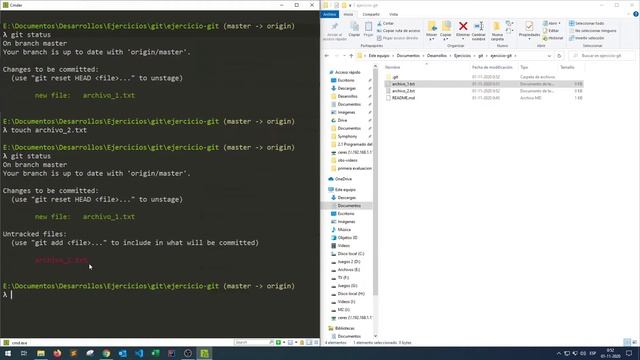640x360 pixels.
Task: Click Invertir selección in ribbon
Action: click(x=587, y=38)
